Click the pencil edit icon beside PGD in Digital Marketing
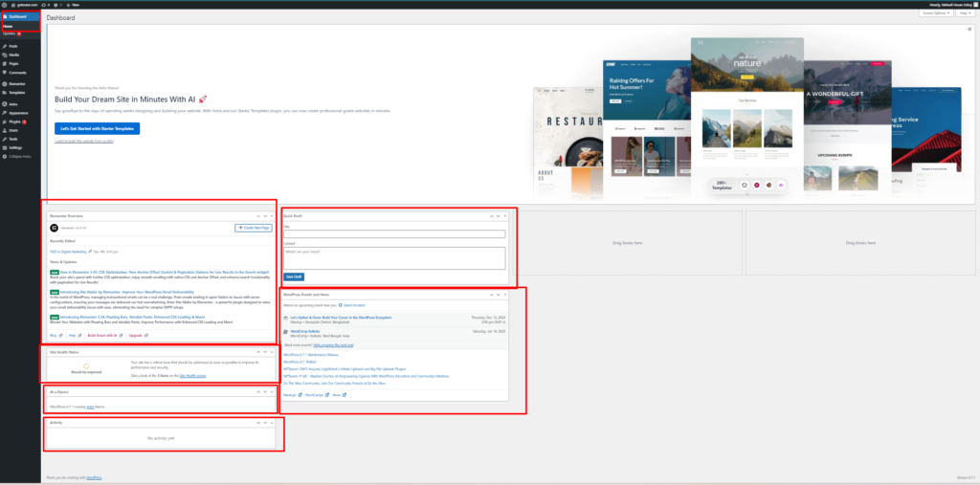980x485 pixels. coord(90,252)
